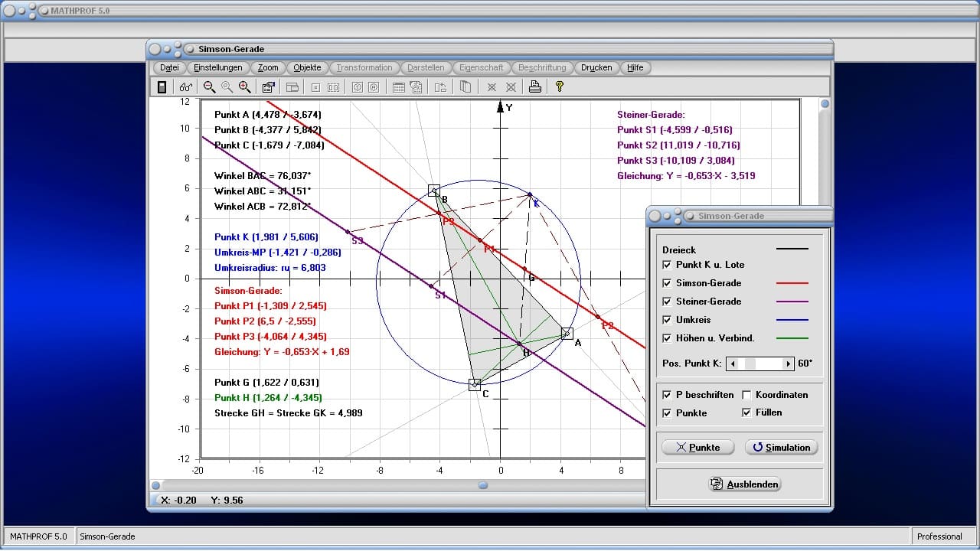Screen dimensions: 980x551
Task: Click the Winkel BAC value text
Action: [263, 176]
